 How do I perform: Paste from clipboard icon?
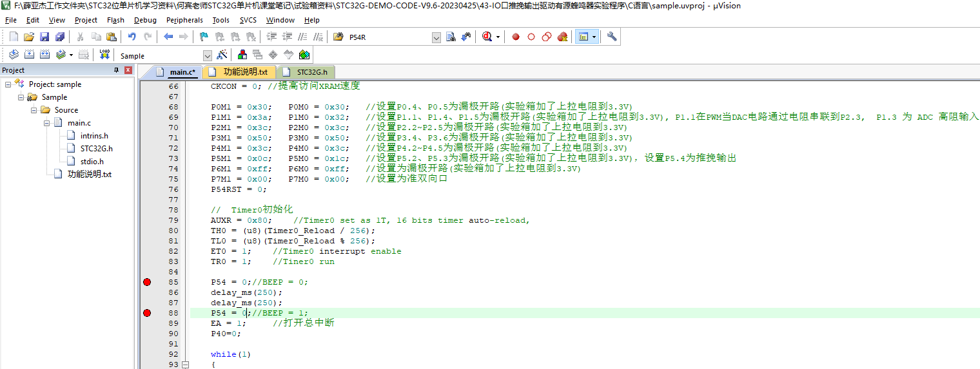pyautogui.click(x=112, y=37)
